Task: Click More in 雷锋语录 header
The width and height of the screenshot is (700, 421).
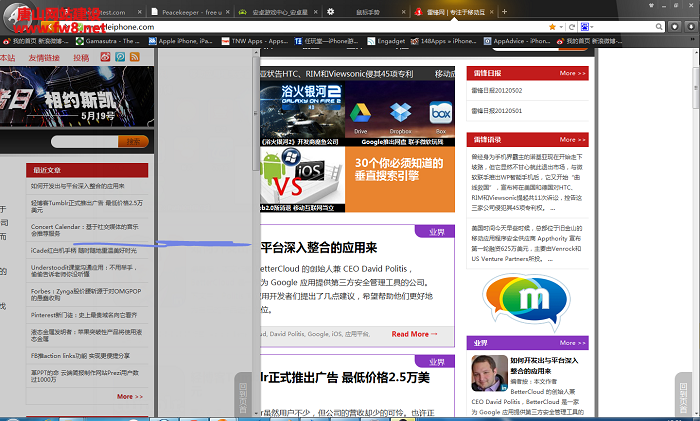Action: [572, 139]
